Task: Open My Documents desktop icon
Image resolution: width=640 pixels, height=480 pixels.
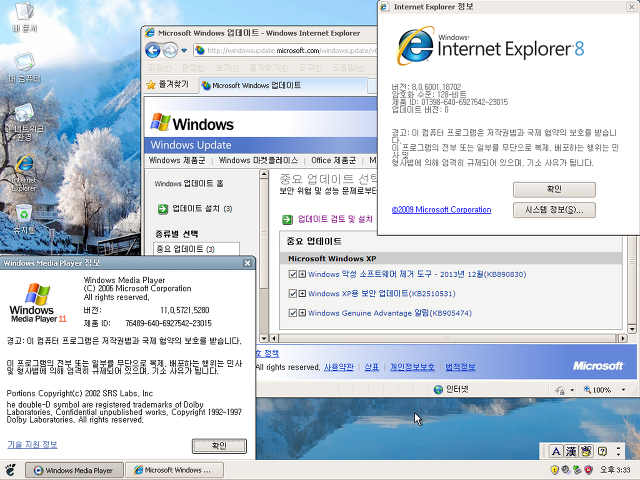Action: point(24,16)
